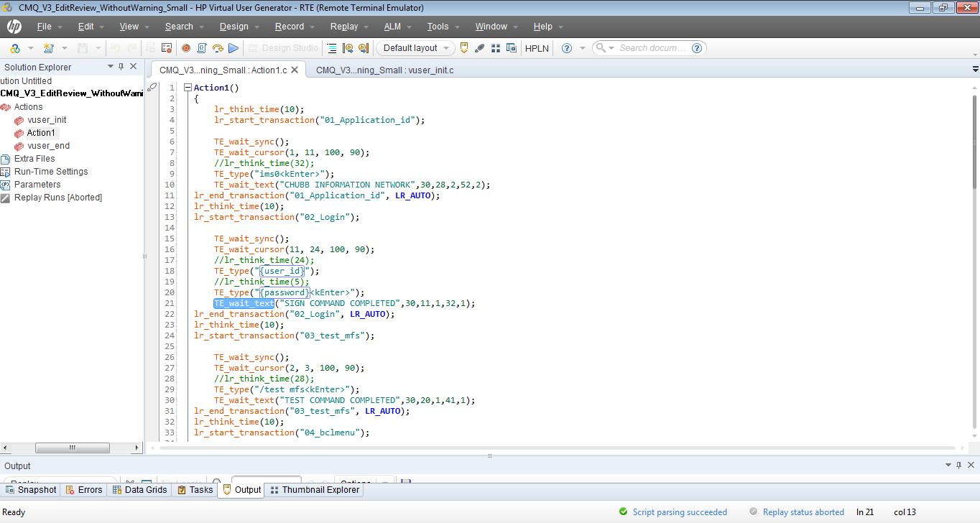
Task: Open the ALM menu
Action: coord(392,27)
